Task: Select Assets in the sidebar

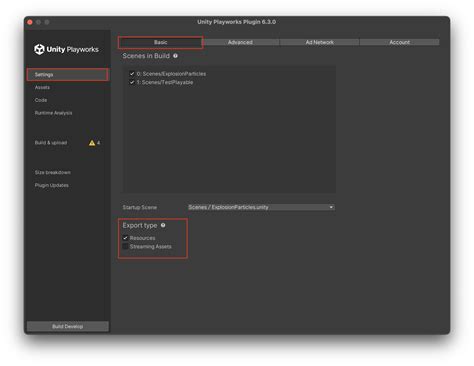Action: click(42, 87)
